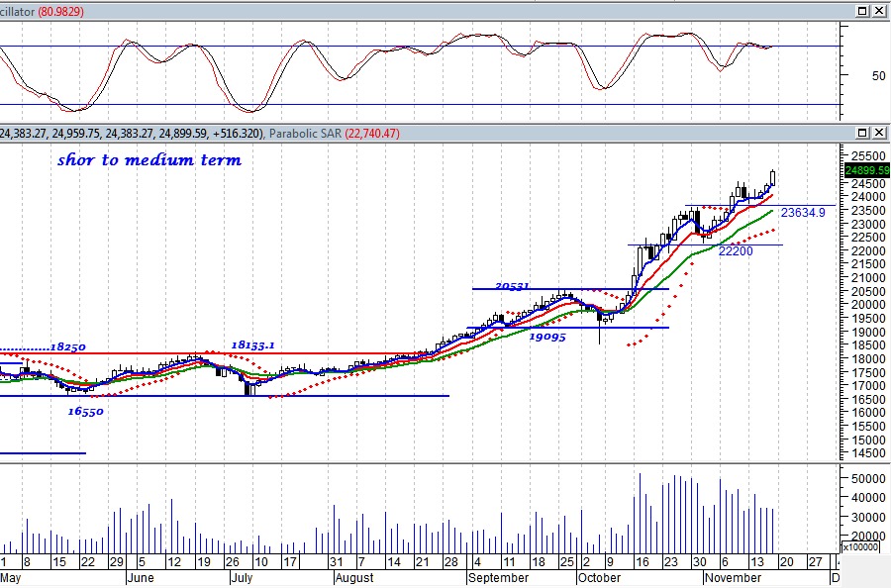Click the Parabolic SAR value 22,740.47
Image resolution: width=891 pixels, height=588 pixels.
(x=371, y=133)
